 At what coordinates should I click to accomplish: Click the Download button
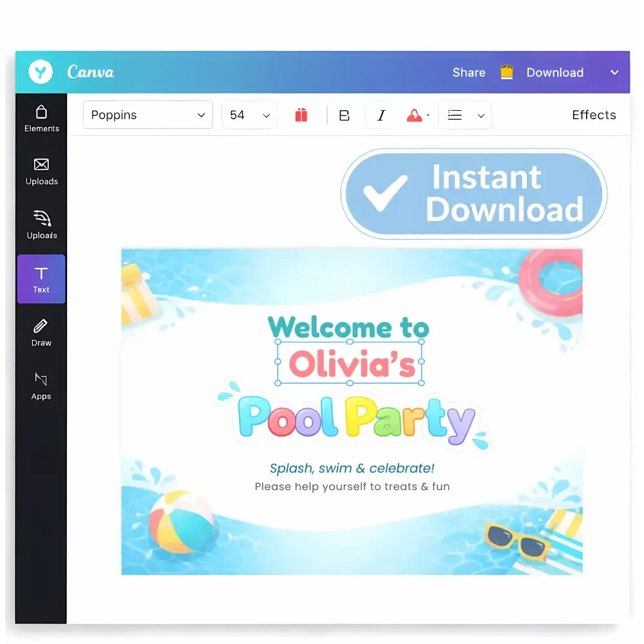tap(554, 73)
